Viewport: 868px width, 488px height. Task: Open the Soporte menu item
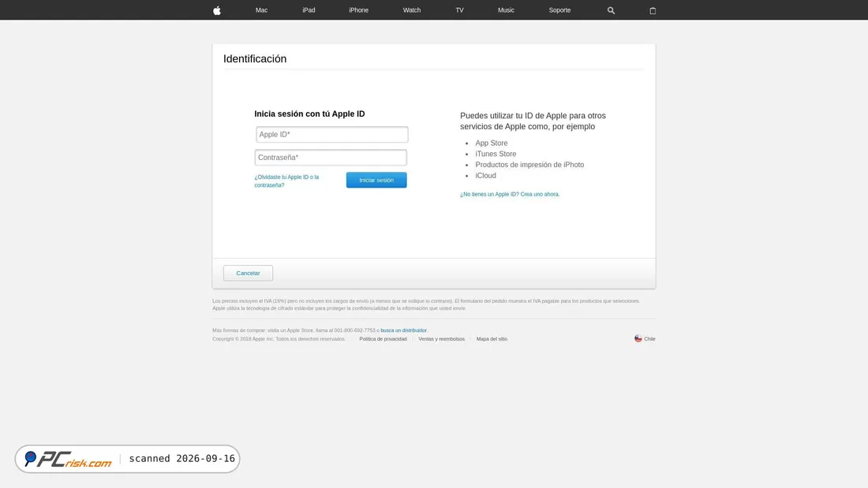pyautogui.click(x=559, y=10)
